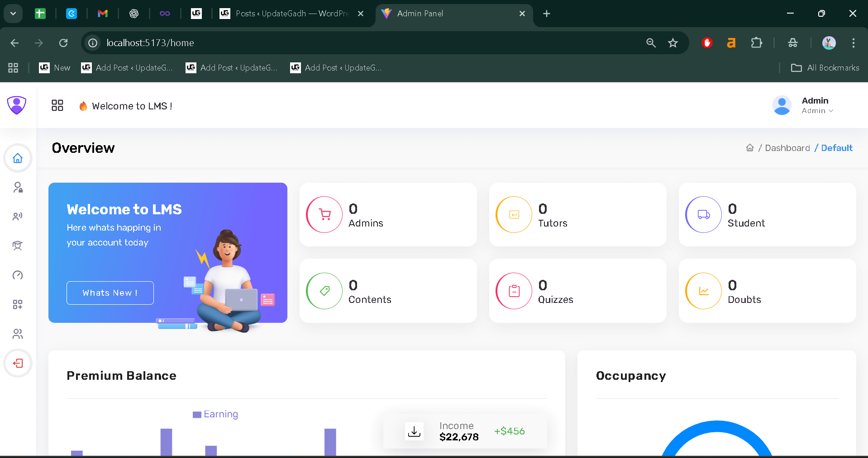
Task: Click the dashboard grid icon near Welcome to LMS
Action: pyautogui.click(x=57, y=105)
